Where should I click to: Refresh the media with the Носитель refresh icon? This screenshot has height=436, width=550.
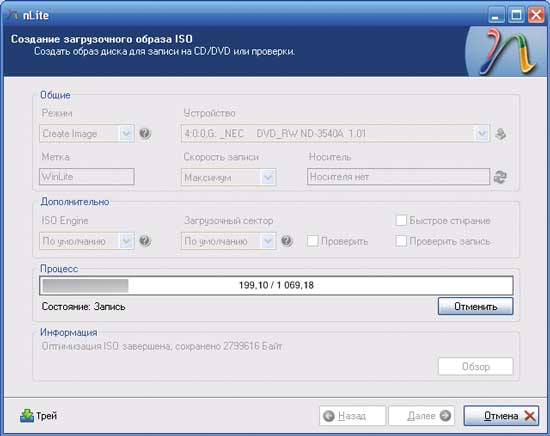[x=500, y=177]
